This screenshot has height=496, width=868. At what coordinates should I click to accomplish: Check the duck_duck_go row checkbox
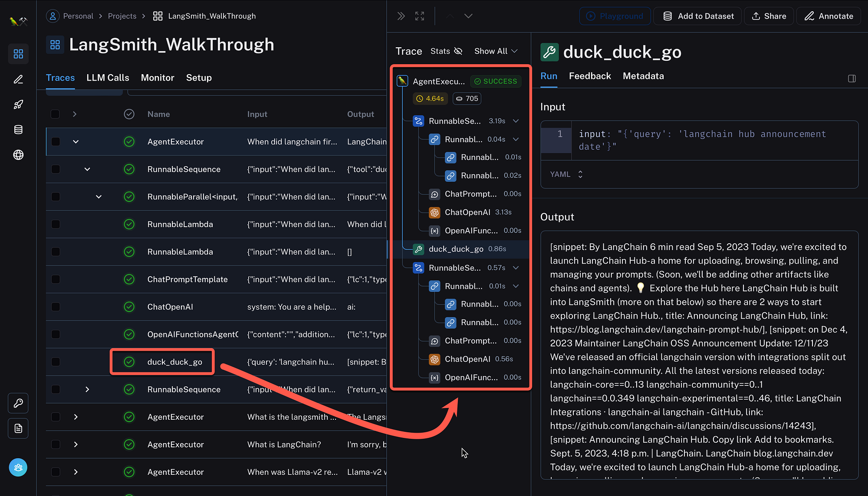click(x=56, y=362)
